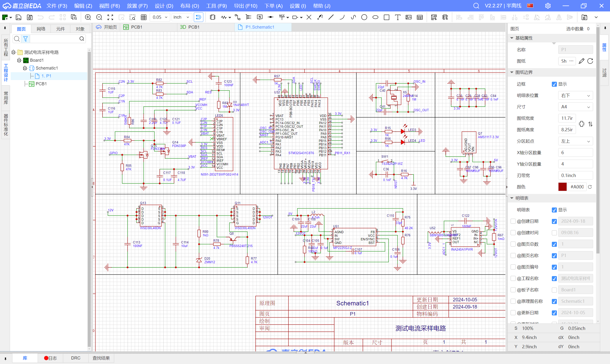Open the 查找结果 panel at bottom
610x364 pixels.
pyautogui.click(x=101, y=358)
